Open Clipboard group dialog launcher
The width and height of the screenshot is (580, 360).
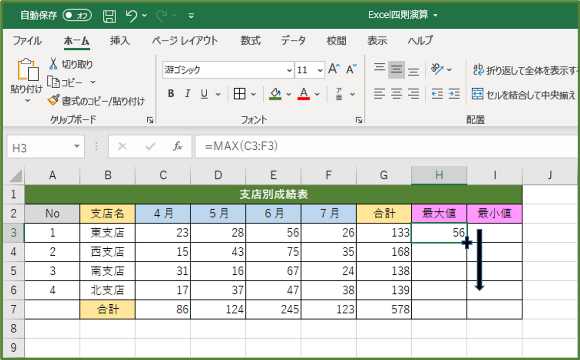[x=150, y=120]
